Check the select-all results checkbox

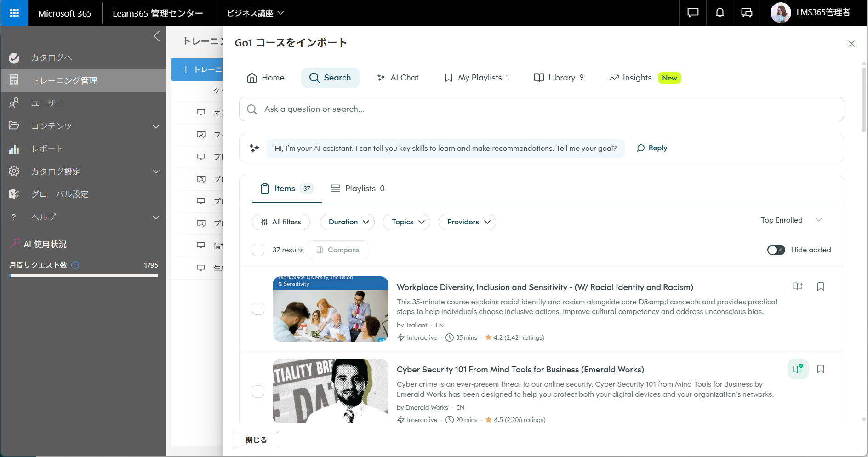(258, 250)
